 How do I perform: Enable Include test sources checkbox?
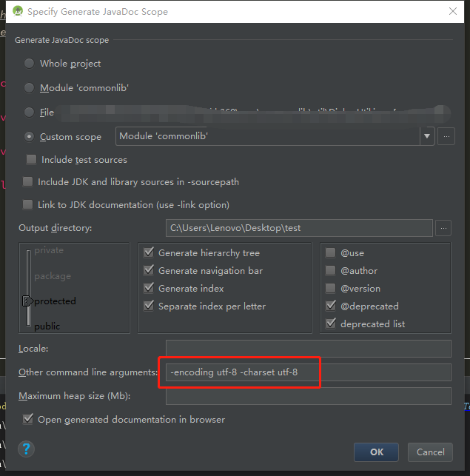click(x=32, y=160)
